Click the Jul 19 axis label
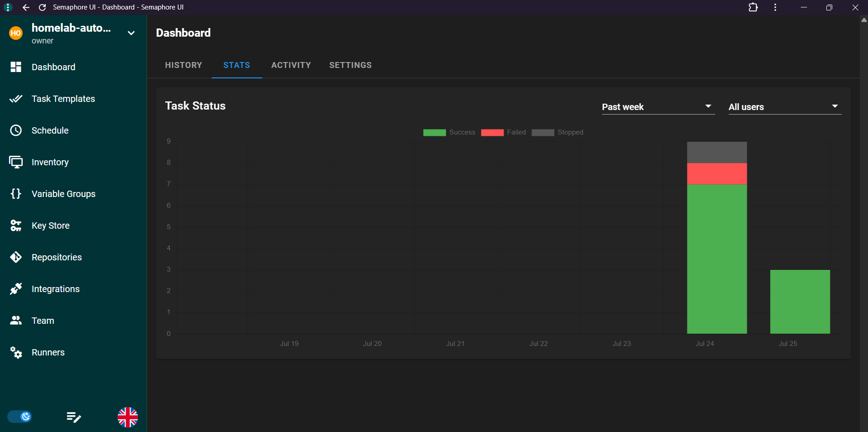 (289, 344)
